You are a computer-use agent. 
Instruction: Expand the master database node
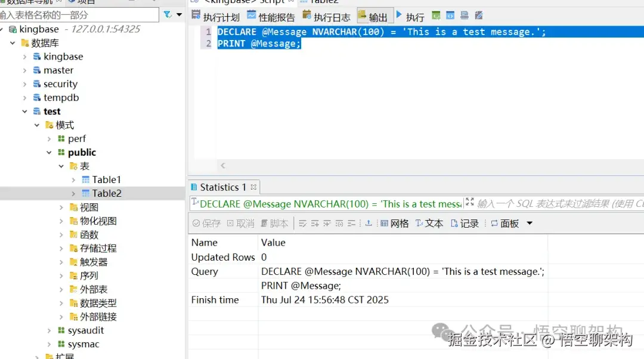pos(24,70)
